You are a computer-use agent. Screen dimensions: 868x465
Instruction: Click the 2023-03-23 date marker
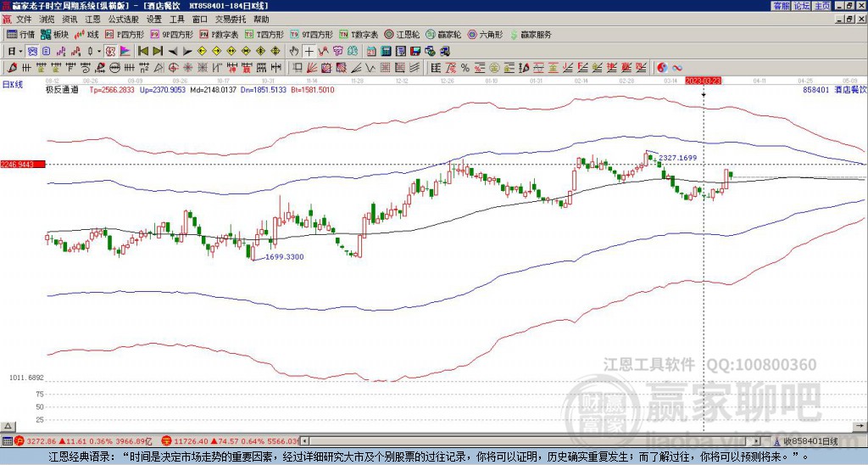(704, 81)
